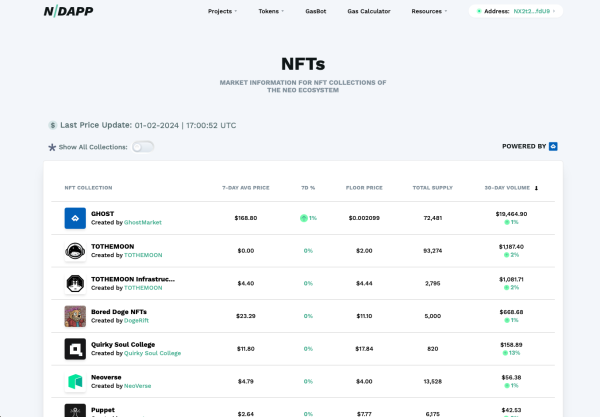Open TOTHEMOON Infrastructure collection icon
600x417 pixels.
(75, 283)
